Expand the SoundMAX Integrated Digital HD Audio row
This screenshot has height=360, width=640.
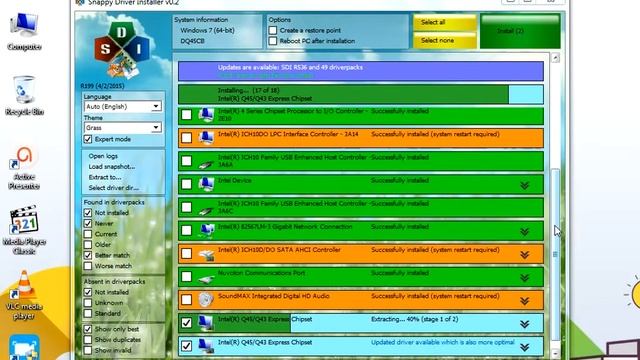tap(524, 302)
